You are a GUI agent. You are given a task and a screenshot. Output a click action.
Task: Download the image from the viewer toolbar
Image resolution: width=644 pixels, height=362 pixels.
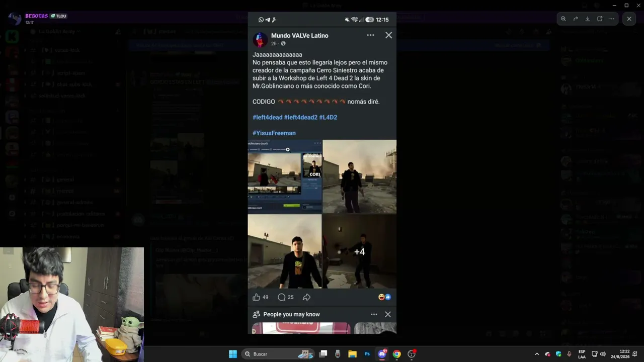[x=588, y=19]
